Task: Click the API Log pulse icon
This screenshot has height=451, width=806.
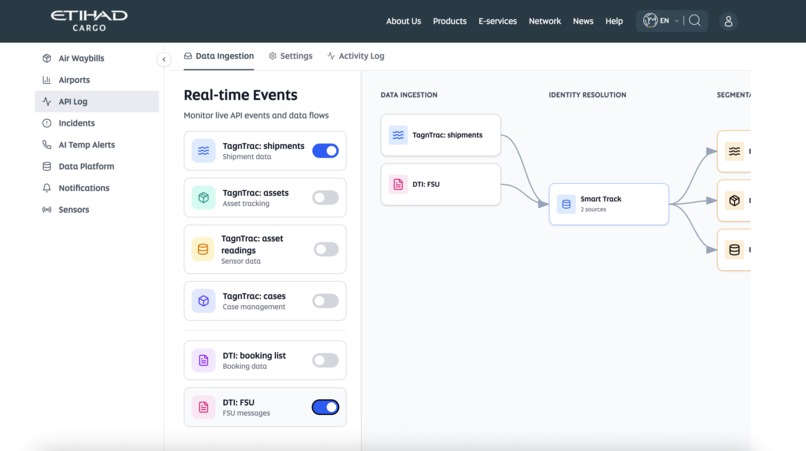Action: pos(47,101)
